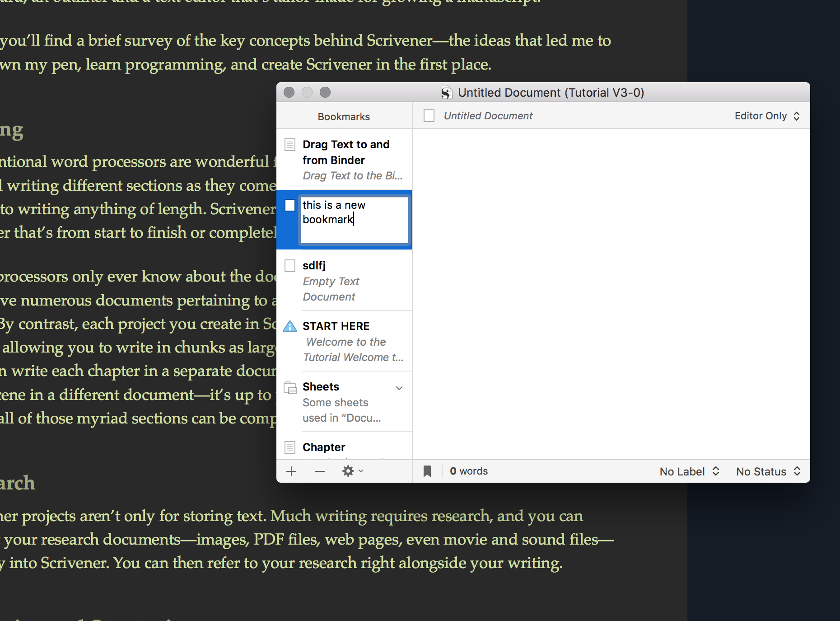Click the 0 words count
The height and width of the screenshot is (621, 840).
tap(469, 471)
